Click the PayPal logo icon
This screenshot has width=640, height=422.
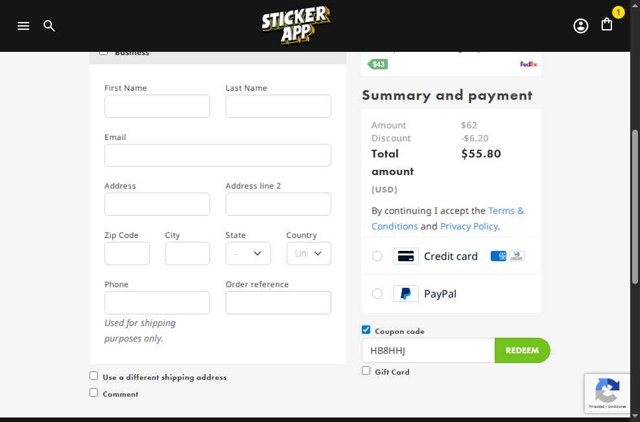pos(405,294)
